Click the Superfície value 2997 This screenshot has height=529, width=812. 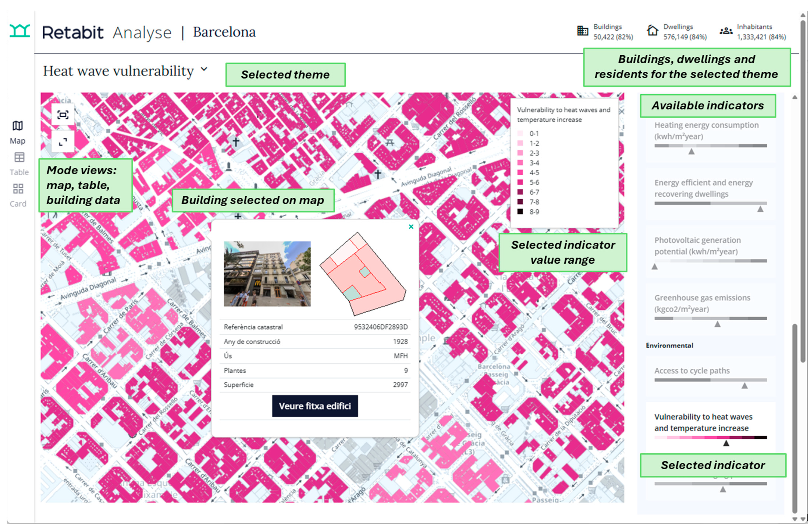(x=401, y=385)
